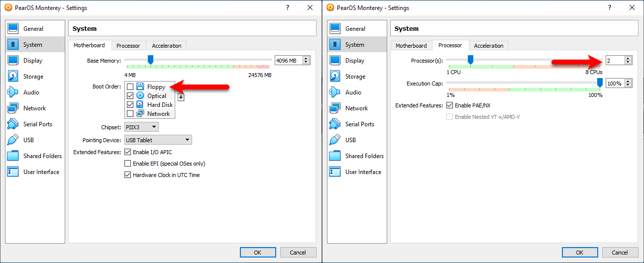
Task: Move boot item down with arrow button
Action: tap(181, 97)
